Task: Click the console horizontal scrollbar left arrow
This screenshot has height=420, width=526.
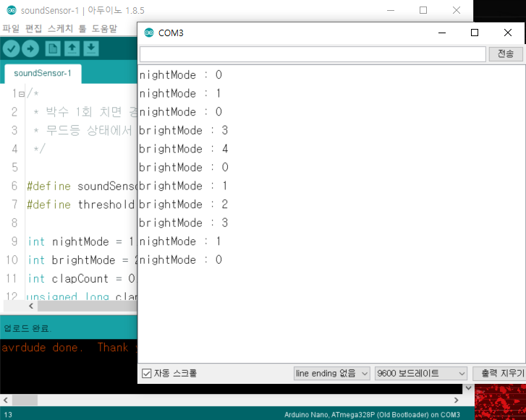Action: pyautogui.click(x=6, y=400)
